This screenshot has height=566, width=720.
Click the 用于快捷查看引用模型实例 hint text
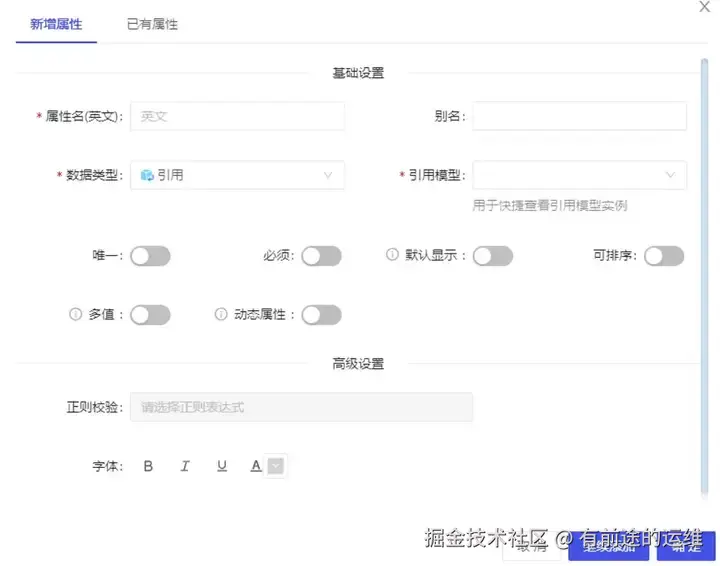(550, 205)
